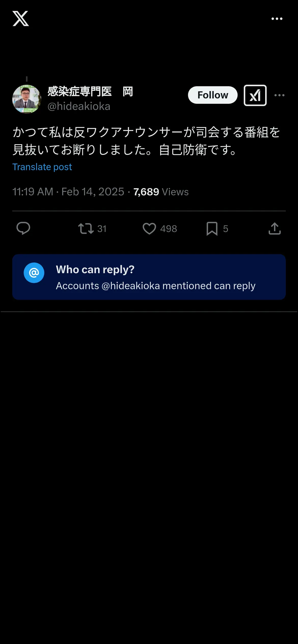The height and width of the screenshot is (644, 298).
Task: Open the profile avatar of hideakioka
Action: [27, 99]
